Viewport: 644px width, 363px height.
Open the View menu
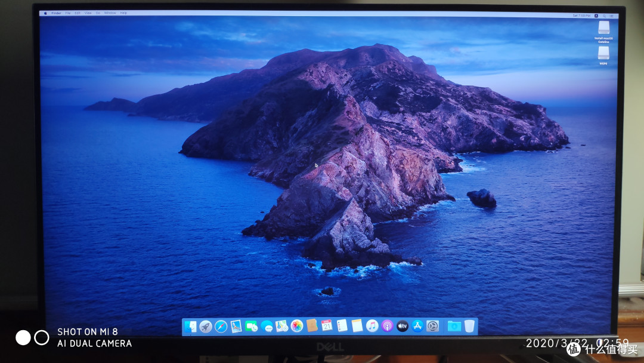coord(88,13)
